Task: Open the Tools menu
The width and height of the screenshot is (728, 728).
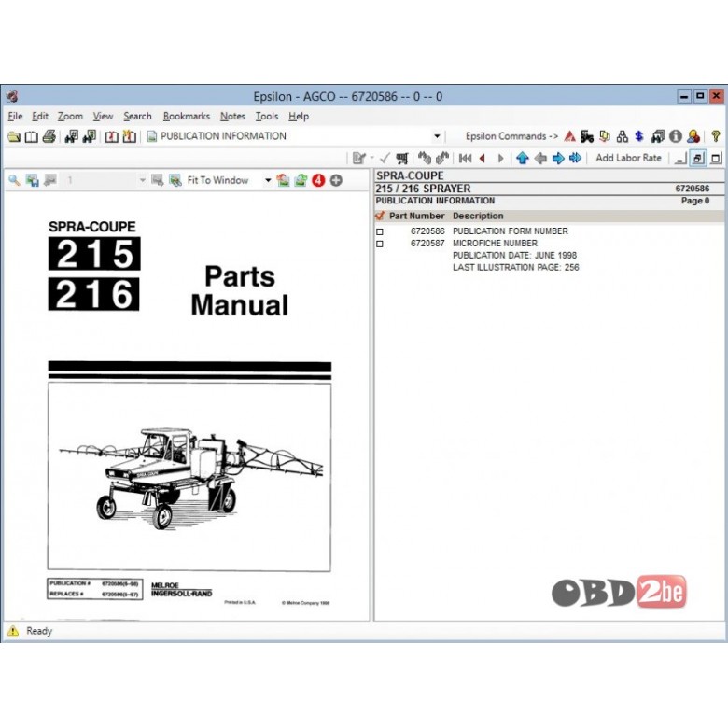Action: [x=267, y=116]
